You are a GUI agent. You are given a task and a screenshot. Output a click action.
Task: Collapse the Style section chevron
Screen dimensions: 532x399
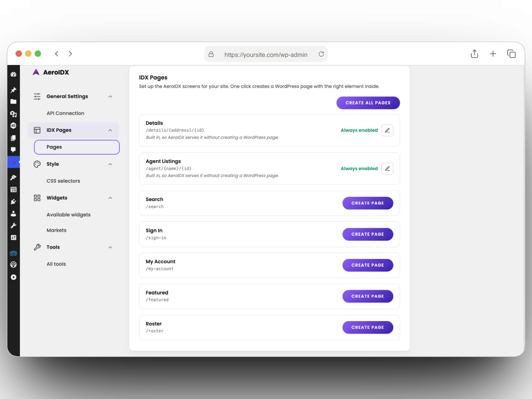pyautogui.click(x=110, y=164)
